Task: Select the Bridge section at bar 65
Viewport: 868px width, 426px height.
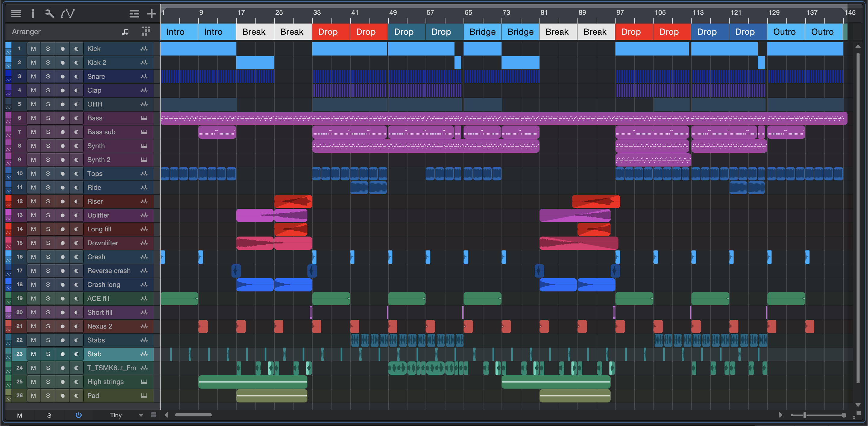Action: click(483, 32)
